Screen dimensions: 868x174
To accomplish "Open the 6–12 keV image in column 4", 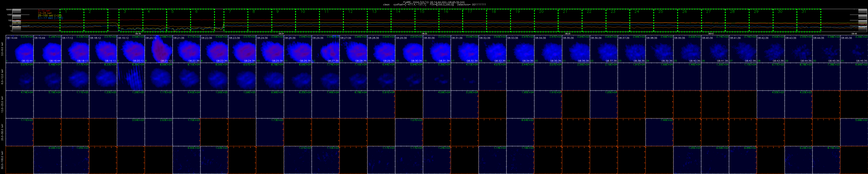I will pos(103,77).
